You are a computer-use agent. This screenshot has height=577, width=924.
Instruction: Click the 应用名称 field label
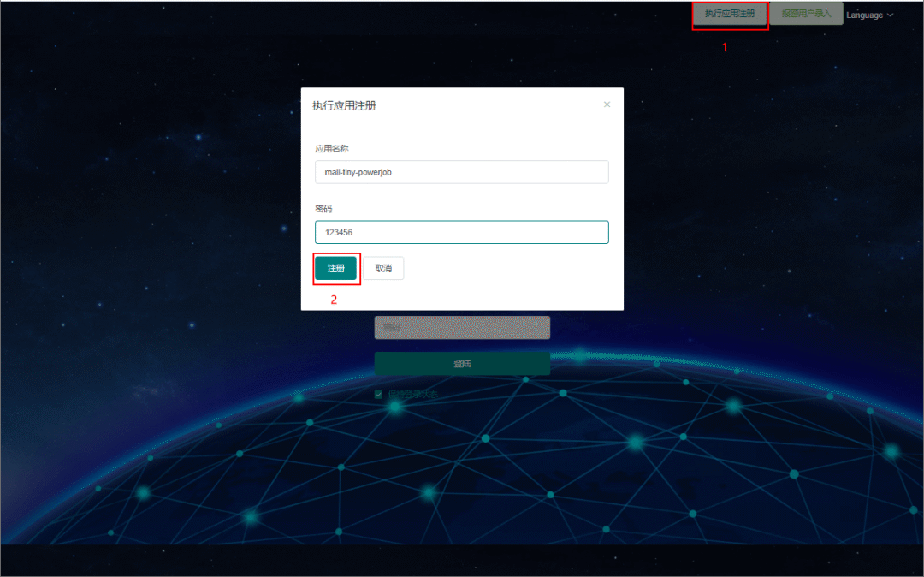pyautogui.click(x=332, y=148)
